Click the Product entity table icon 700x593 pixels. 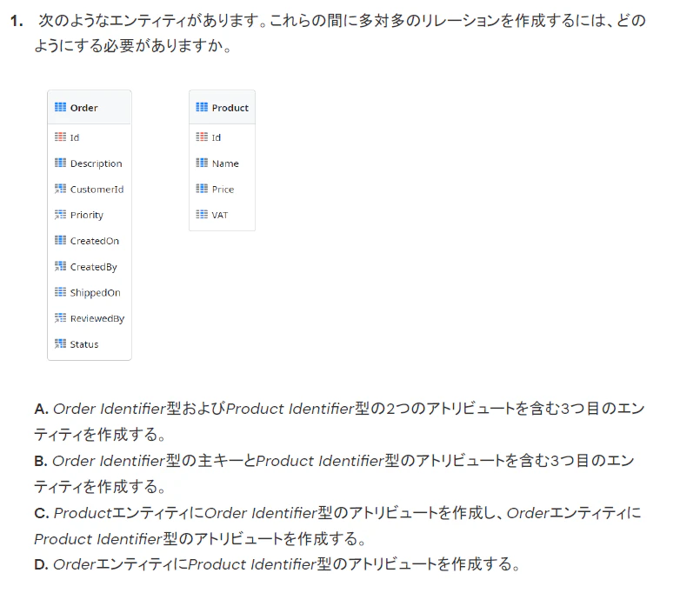pyautogui.click(x=202, y=107)
